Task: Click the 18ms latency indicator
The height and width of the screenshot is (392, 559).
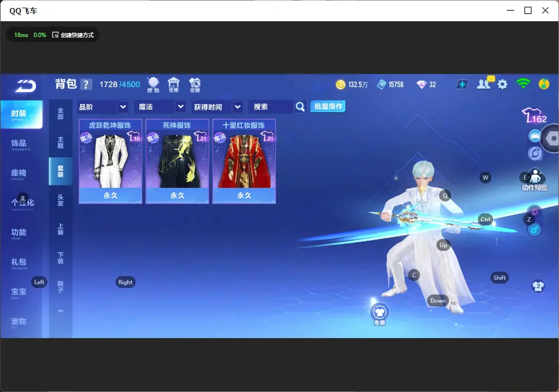Action: 21,35
